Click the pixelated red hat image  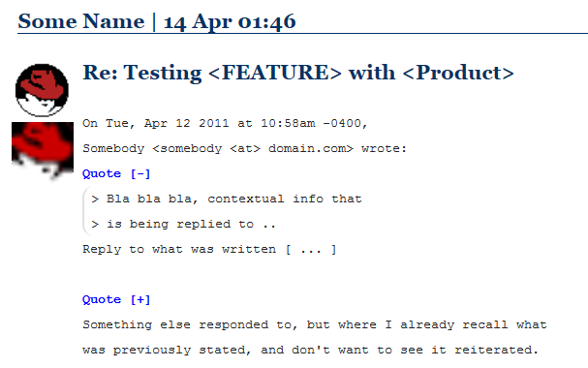(x=43, y=151)
